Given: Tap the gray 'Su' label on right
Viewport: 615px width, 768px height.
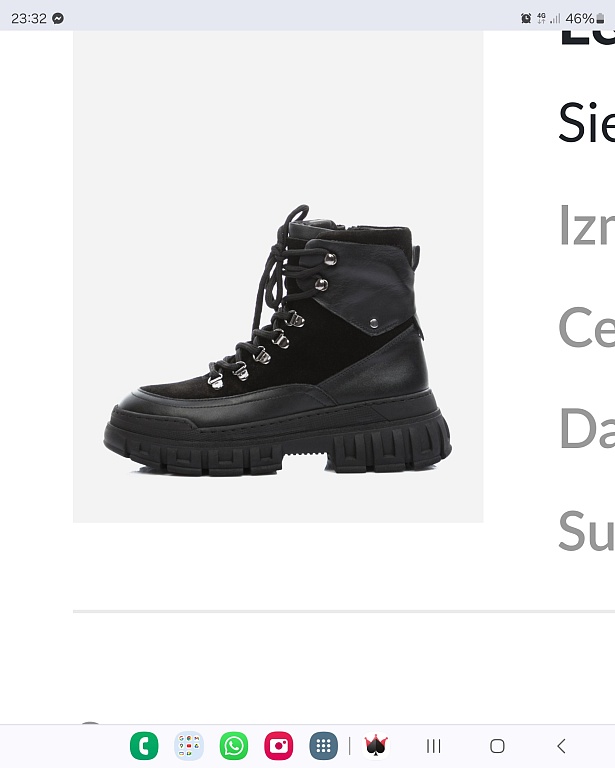Looking at the screenshot, I should click(x=586, y=530).
